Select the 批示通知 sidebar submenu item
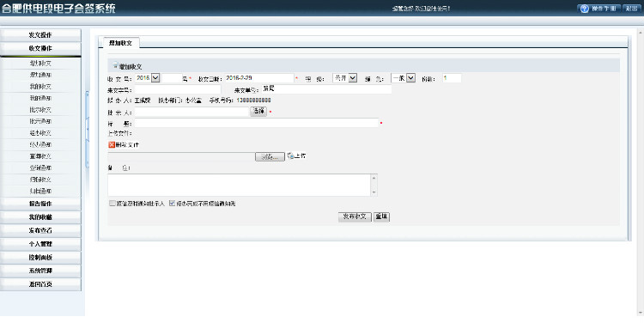This screenshot has width=644, height=323. tap(40, 121)
